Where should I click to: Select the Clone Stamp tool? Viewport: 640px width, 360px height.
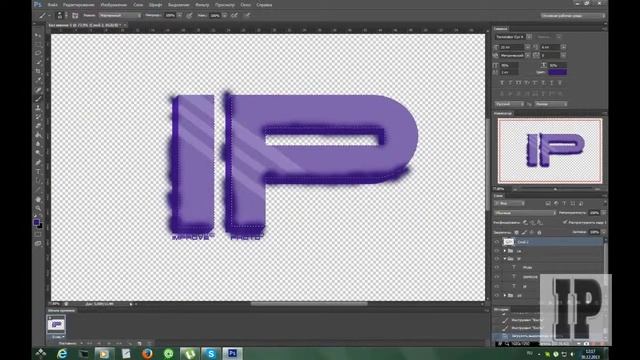(38, 108)
